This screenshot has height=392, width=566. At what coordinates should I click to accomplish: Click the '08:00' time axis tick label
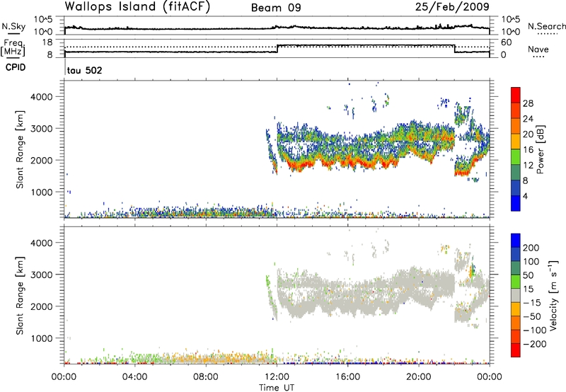[x=206, y=377]
